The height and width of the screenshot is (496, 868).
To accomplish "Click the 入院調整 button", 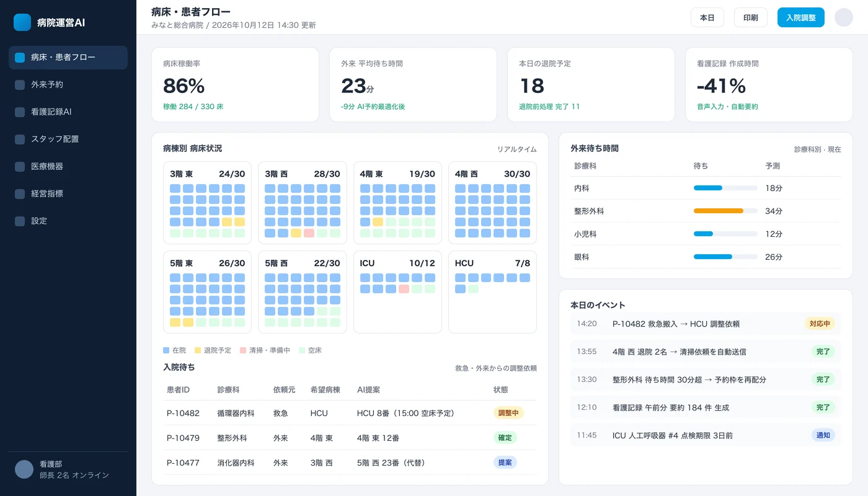I will pos(801,17).
